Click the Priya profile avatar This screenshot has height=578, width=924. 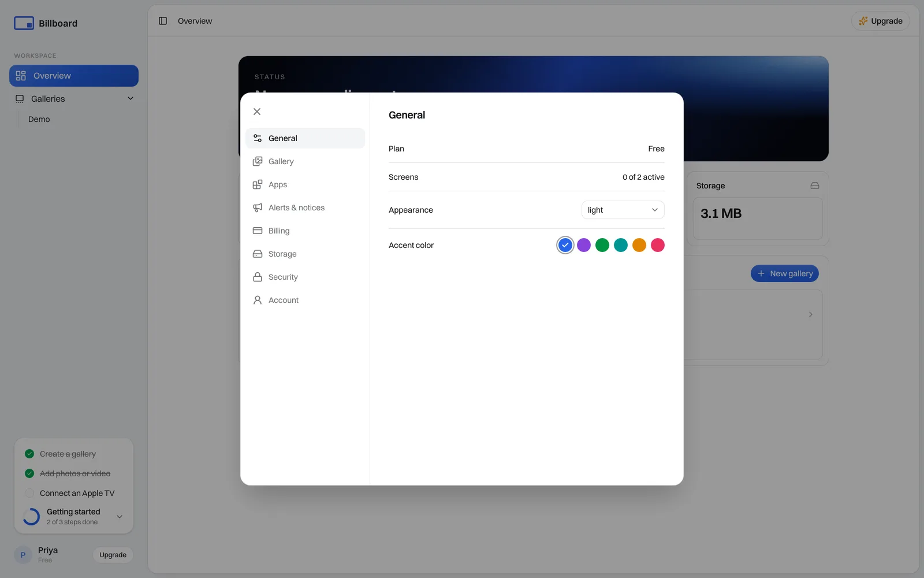pos(23,555)
